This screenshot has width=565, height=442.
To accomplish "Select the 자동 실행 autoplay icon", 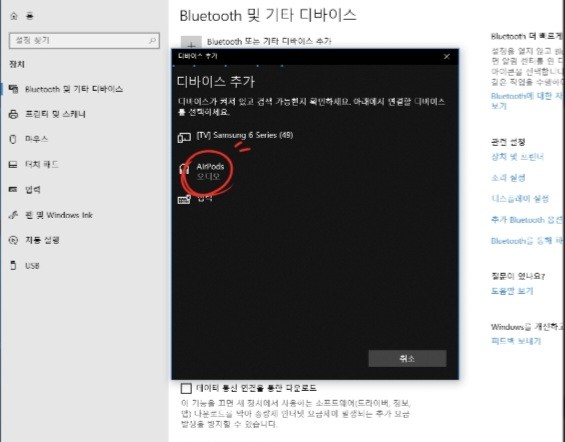I will (x=13, y=240).
